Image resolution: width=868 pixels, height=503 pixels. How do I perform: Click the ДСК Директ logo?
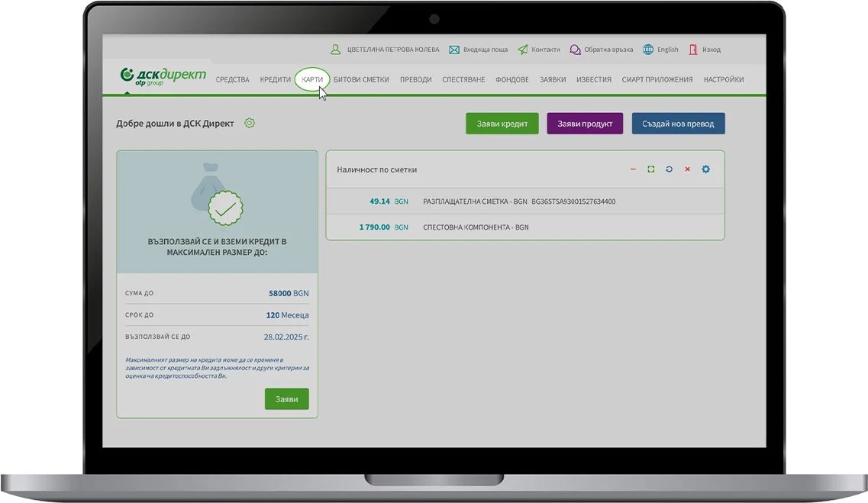point(163,76)
